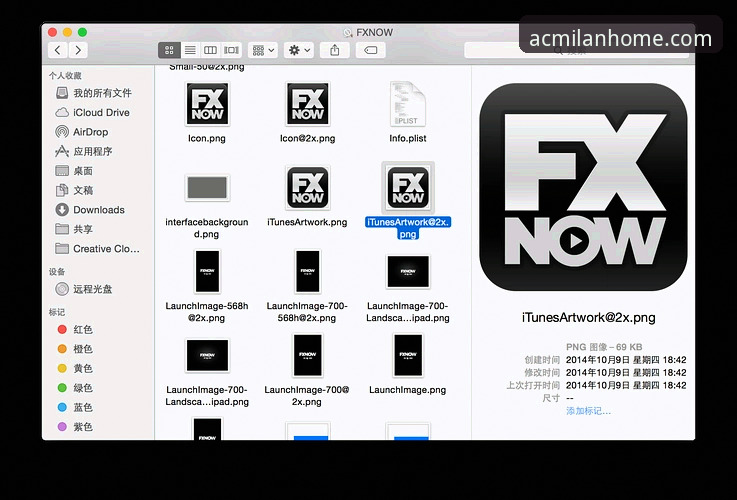The width and height of the screenshot is (737, 500).
Task: Select the Icon@2x.png file thumbnail
Action: click(x=307, y=104)
